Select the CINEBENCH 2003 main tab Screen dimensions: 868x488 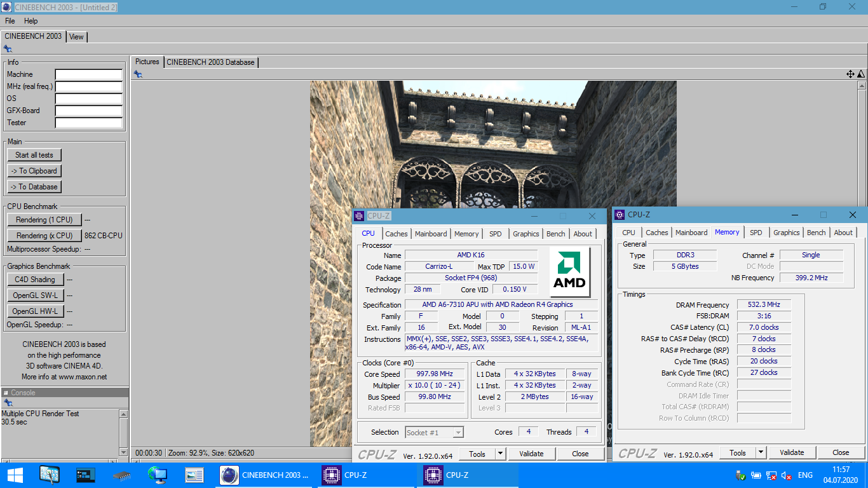click(33, 36)
